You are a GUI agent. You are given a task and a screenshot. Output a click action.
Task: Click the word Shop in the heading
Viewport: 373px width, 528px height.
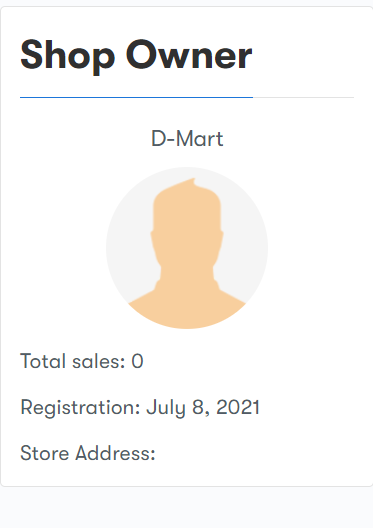pyautogui.click(x=68, y=55)
